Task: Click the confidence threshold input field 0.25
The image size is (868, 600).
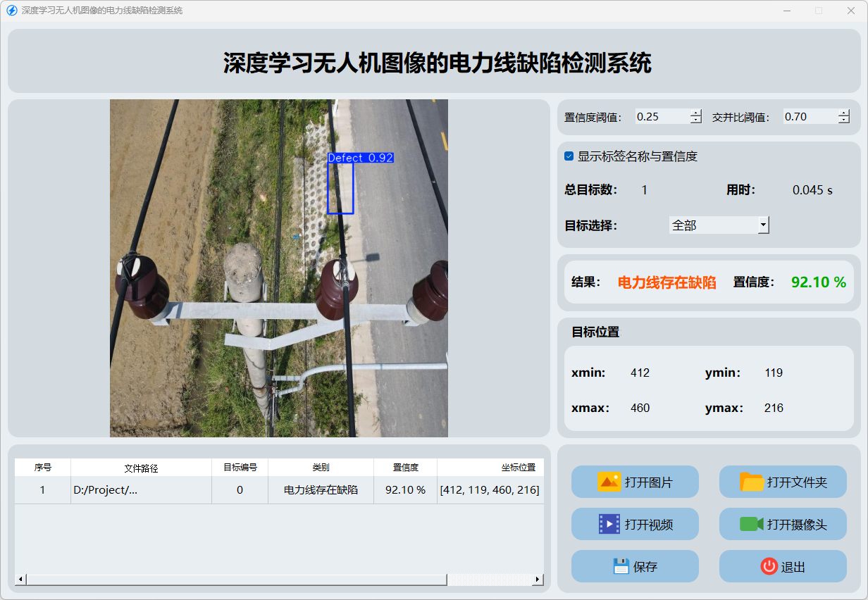Action: point(661,117)
